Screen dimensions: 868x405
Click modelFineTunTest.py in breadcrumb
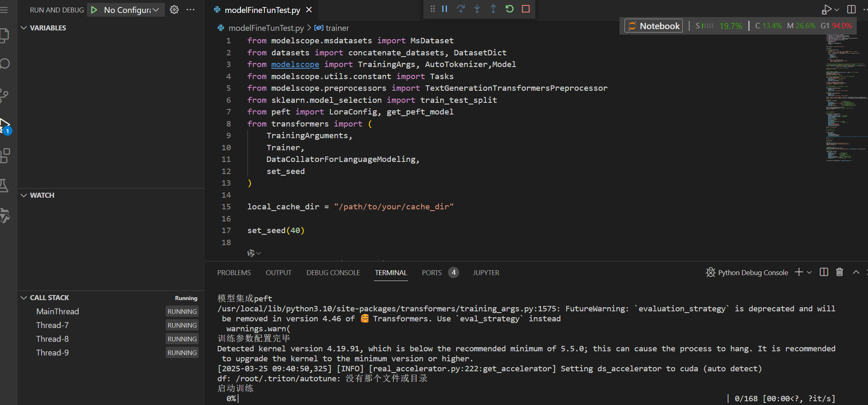click(266, 28)
